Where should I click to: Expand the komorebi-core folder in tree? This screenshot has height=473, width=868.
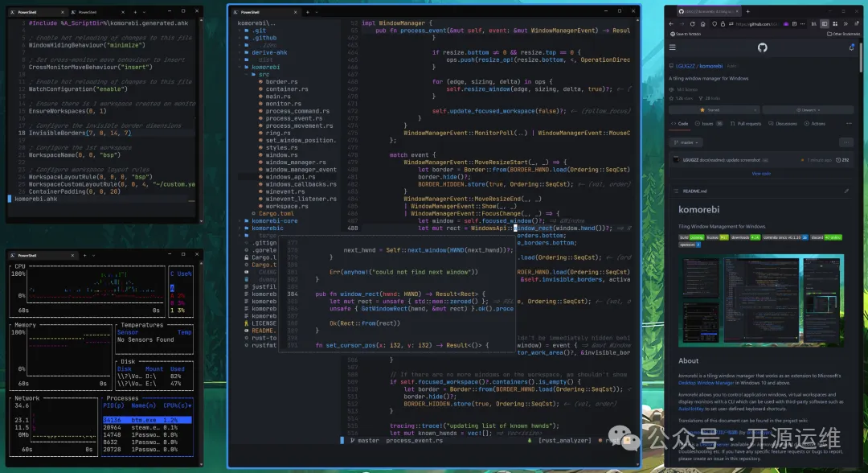click(274, 220)
